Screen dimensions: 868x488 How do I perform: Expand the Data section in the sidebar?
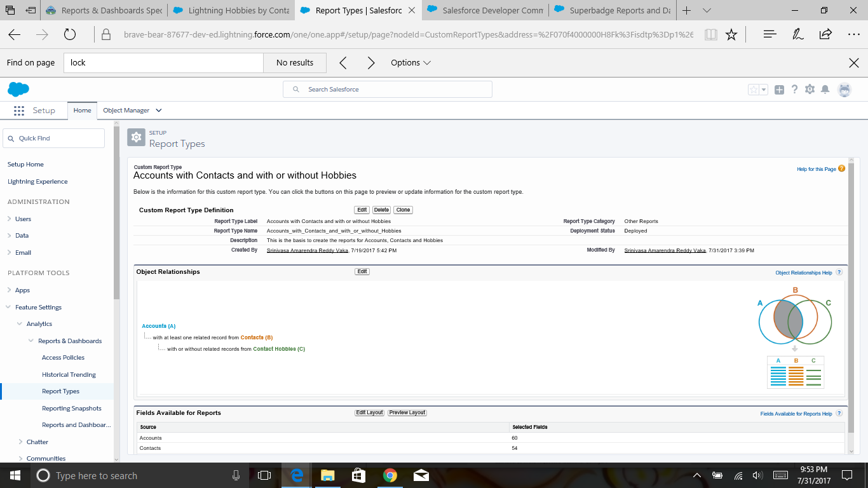pos(9,236)
